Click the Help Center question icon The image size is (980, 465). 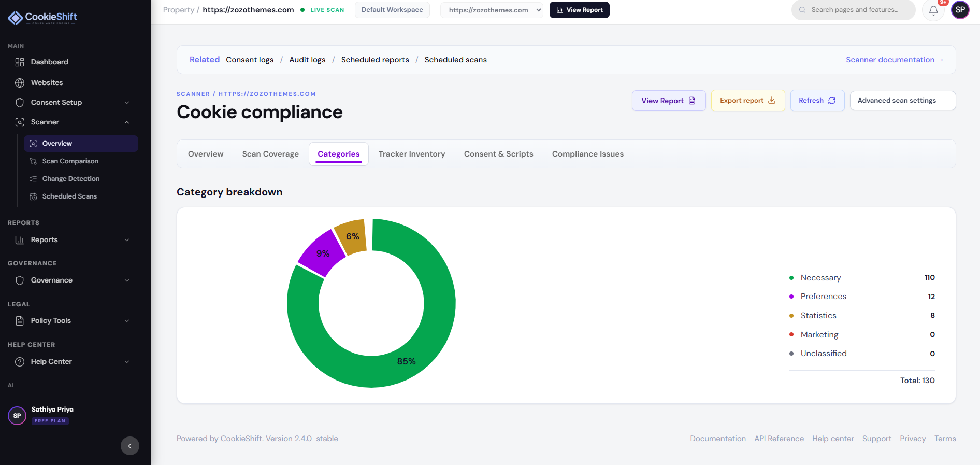(20, 362)
